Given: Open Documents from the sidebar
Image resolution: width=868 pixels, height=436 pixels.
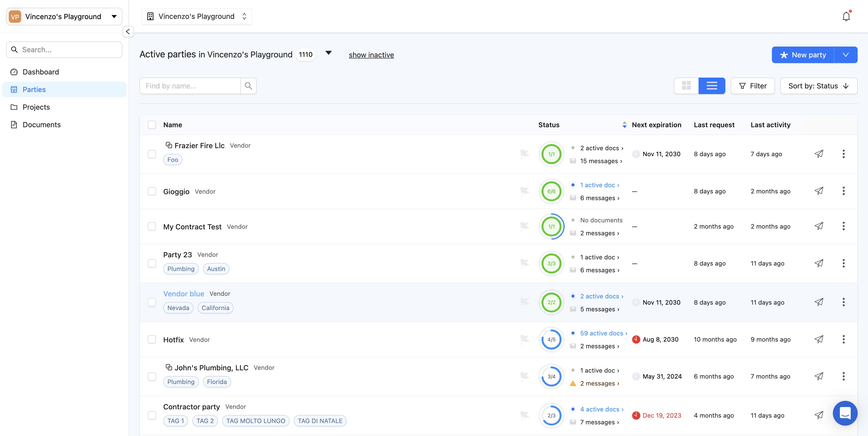Looking at the screenshot, I should pyautogui.click(x=41, y=125).
